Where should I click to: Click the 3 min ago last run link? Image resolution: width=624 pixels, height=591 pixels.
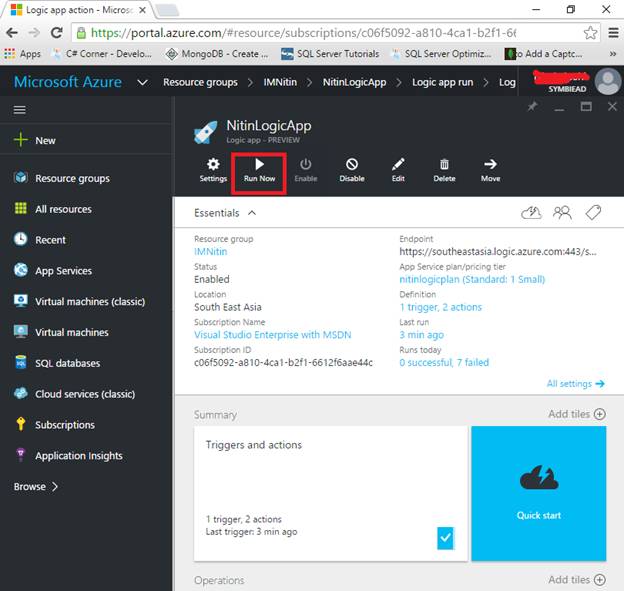pyautogui.click(x=421, y=335)
